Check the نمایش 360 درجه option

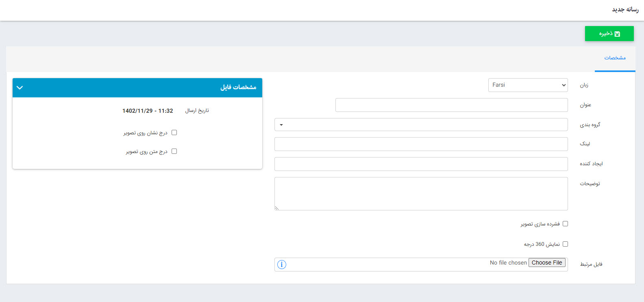[x=565, y=244]
